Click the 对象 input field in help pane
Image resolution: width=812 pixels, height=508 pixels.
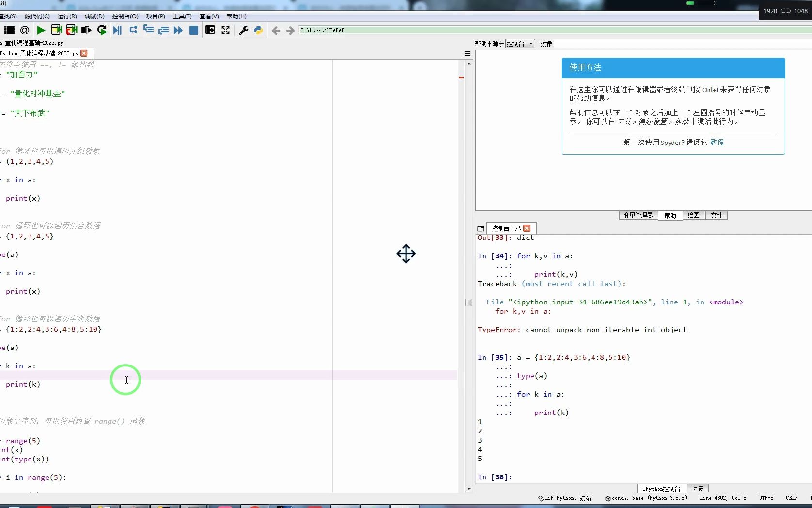tap(683, 44)
